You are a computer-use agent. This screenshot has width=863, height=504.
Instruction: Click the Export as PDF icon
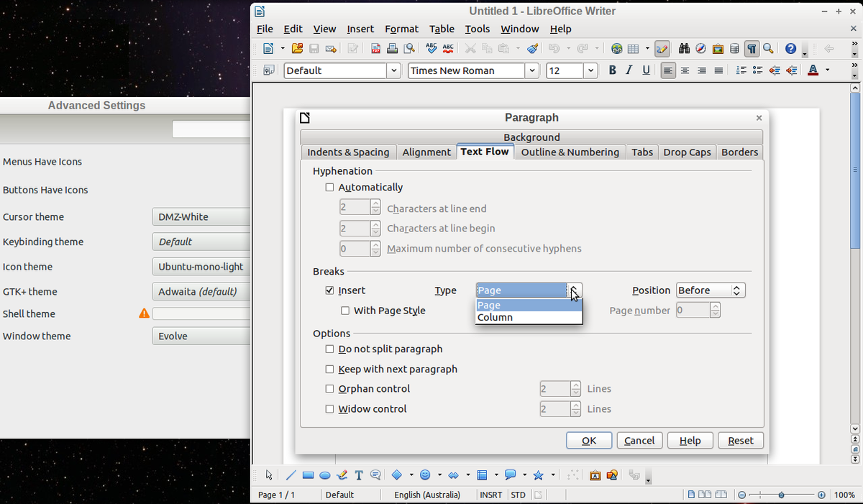376,49
